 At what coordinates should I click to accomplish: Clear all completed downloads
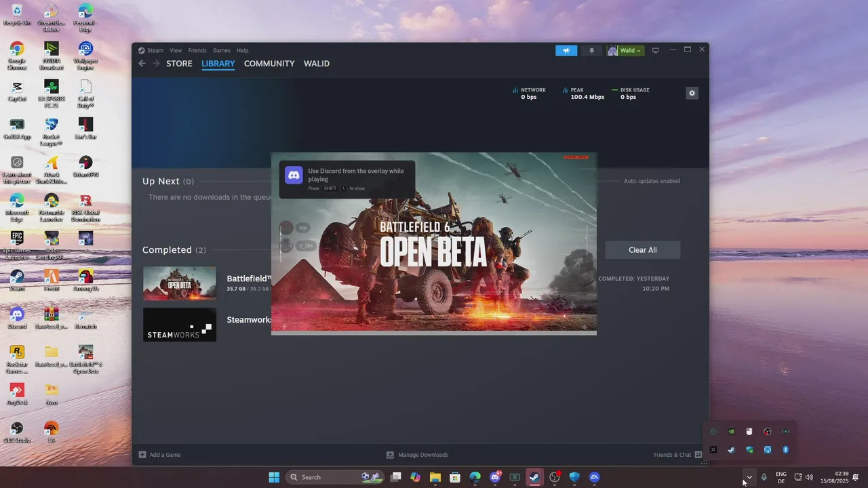coord(642,250)
